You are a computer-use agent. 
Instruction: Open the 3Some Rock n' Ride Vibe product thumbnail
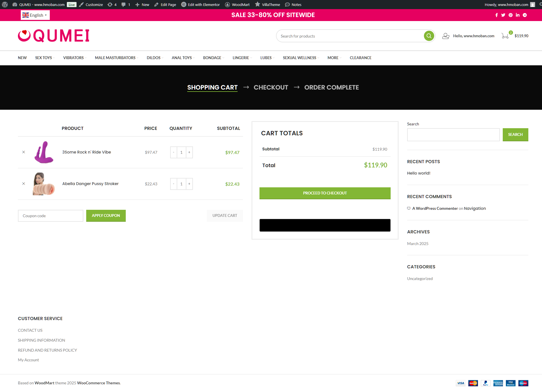click(x=44, y=152)
